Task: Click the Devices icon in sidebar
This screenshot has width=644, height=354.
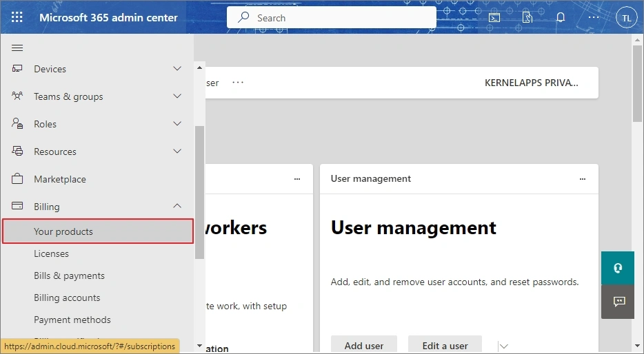Action: (17, 68)
